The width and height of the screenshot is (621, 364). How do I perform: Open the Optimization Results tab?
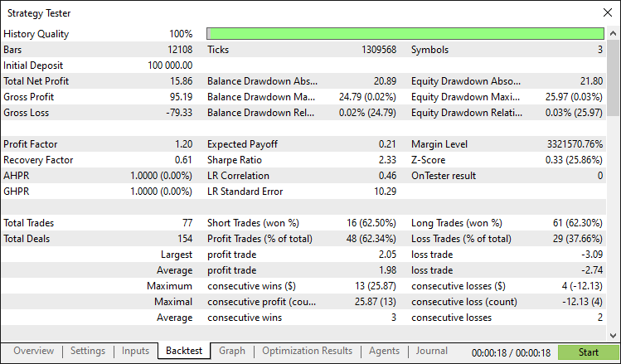point(308,351)
